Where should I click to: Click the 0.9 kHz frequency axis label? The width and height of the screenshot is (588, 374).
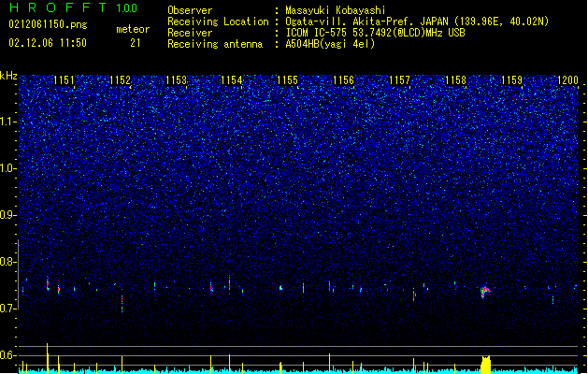pyautogui.click(x=8, y=215)
